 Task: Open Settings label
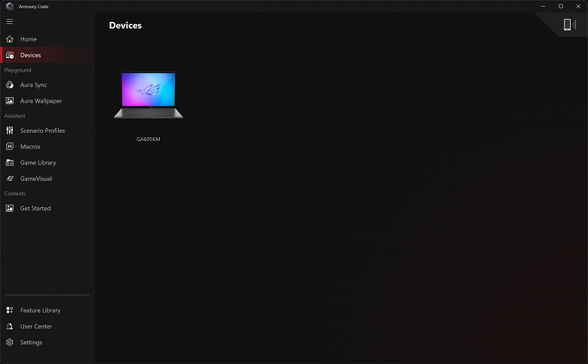[x=31, y=343]
